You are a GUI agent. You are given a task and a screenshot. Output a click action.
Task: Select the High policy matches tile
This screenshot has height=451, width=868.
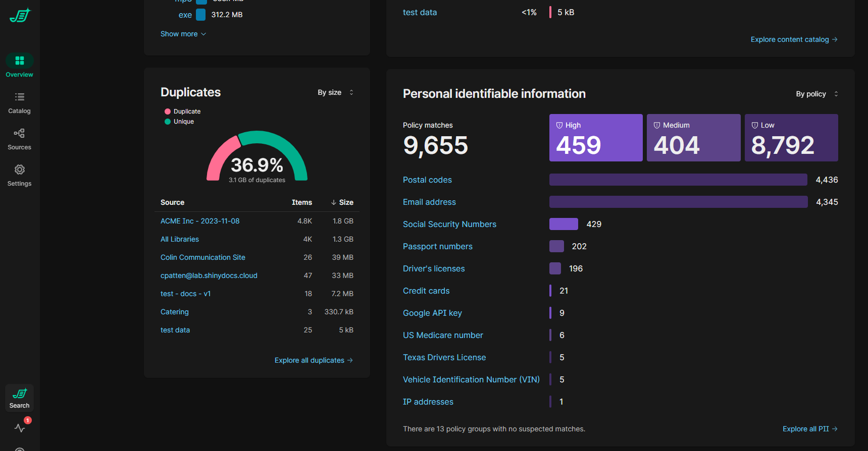[x=596, y=138]
